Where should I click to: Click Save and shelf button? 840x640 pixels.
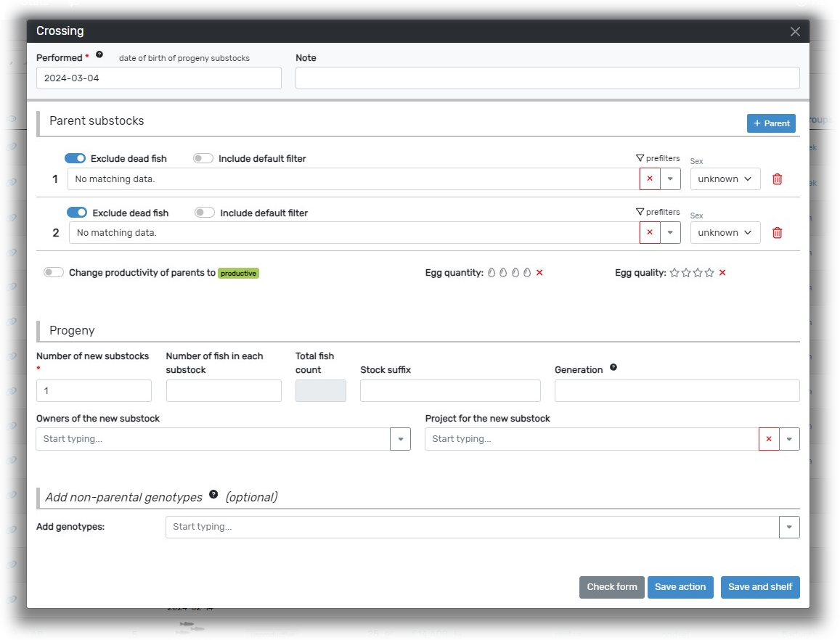point(759,587)
